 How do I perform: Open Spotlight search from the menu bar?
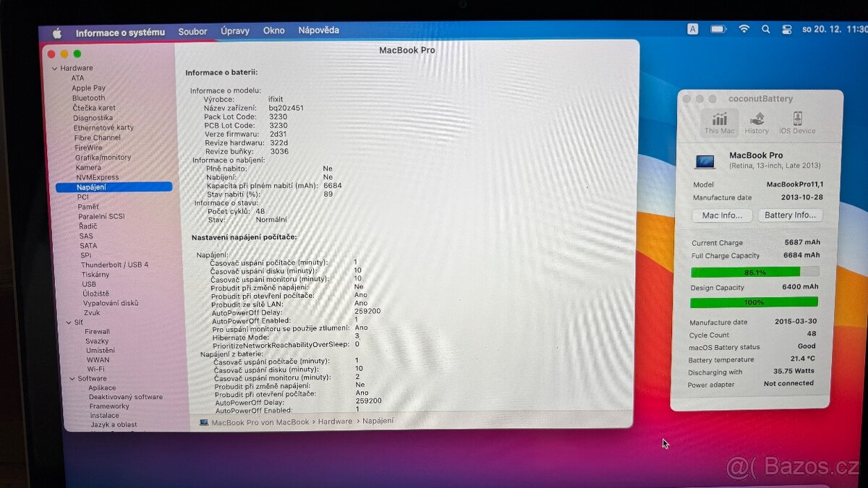766,30
